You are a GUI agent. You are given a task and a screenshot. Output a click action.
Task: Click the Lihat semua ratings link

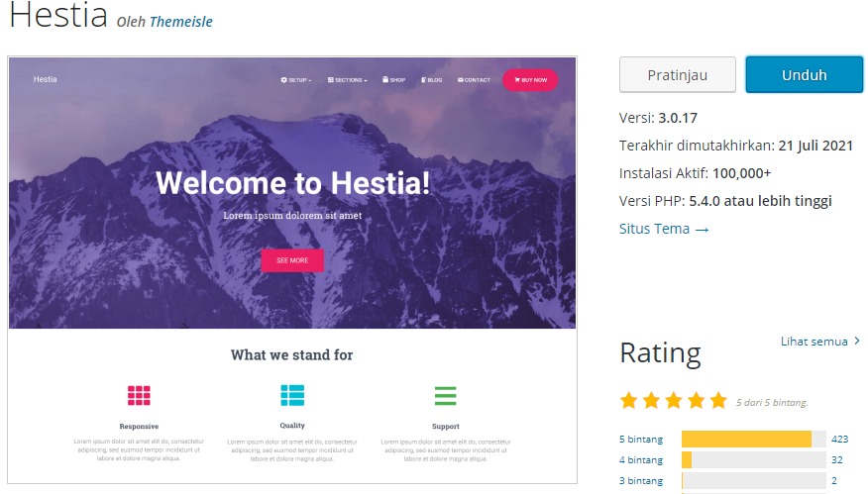tap(819, 342)
